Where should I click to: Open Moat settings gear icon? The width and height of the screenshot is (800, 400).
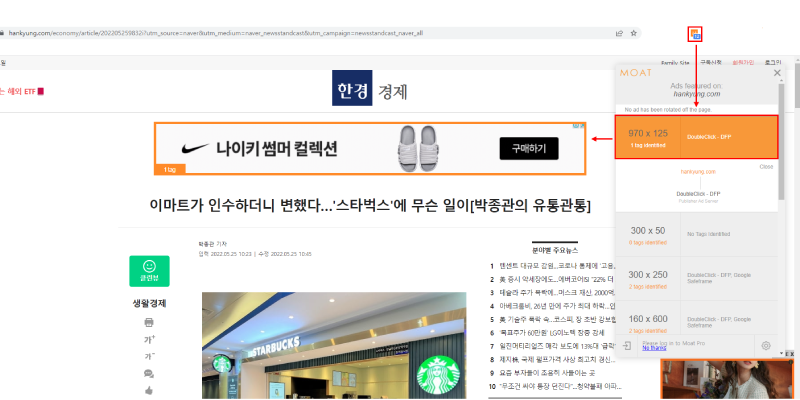coord(766,345)
